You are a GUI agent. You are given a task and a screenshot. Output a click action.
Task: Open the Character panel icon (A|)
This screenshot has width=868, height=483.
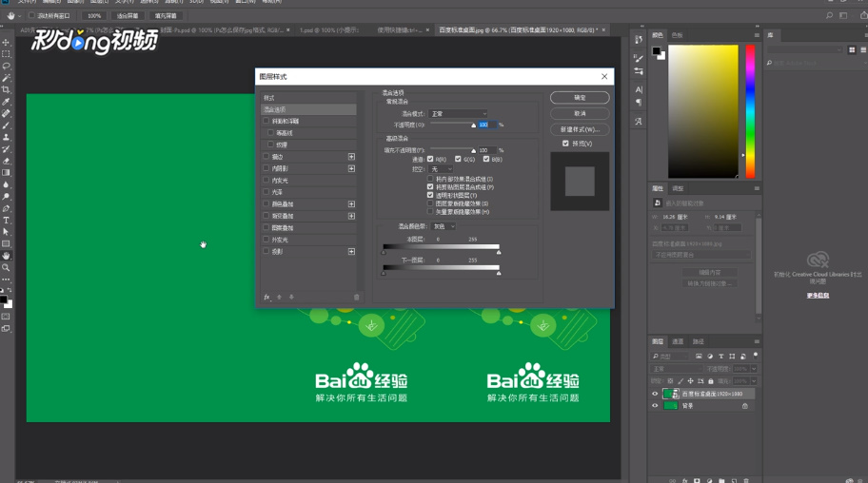click(639, 89)
